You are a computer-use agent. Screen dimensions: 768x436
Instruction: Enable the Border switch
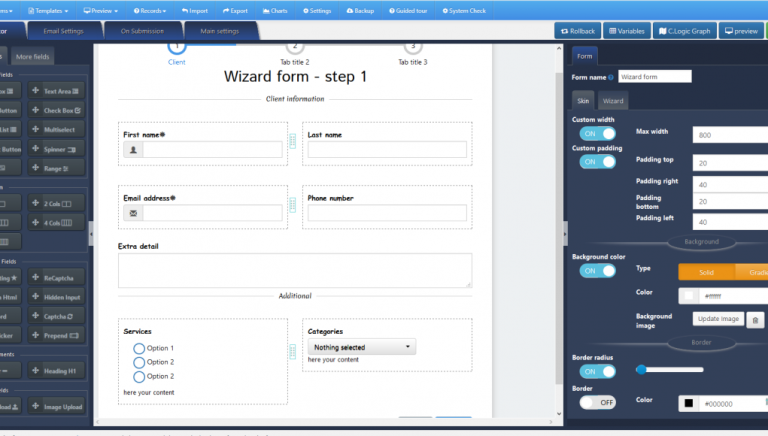coord(598,402)
